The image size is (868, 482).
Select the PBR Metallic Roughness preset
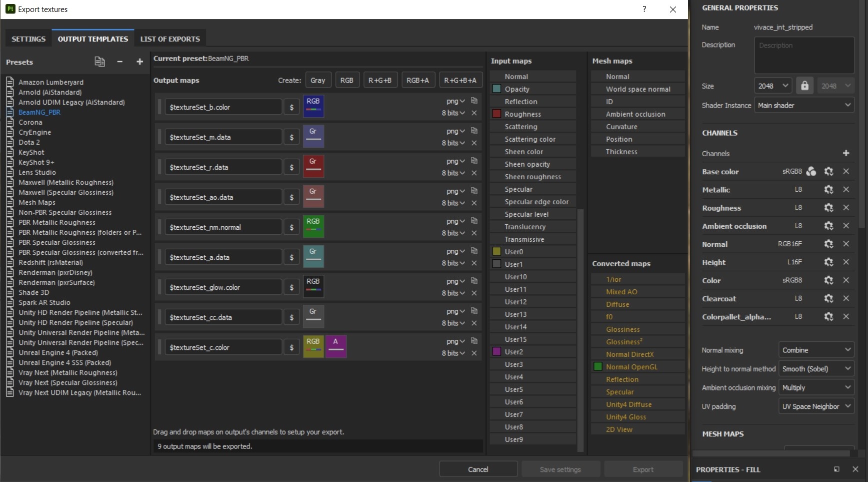[57, 222]
